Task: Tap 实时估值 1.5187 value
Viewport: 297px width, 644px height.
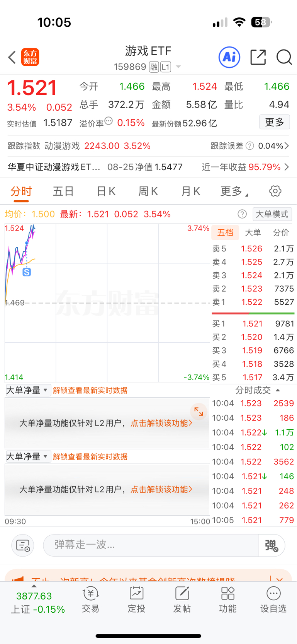Action: point(58,123)
